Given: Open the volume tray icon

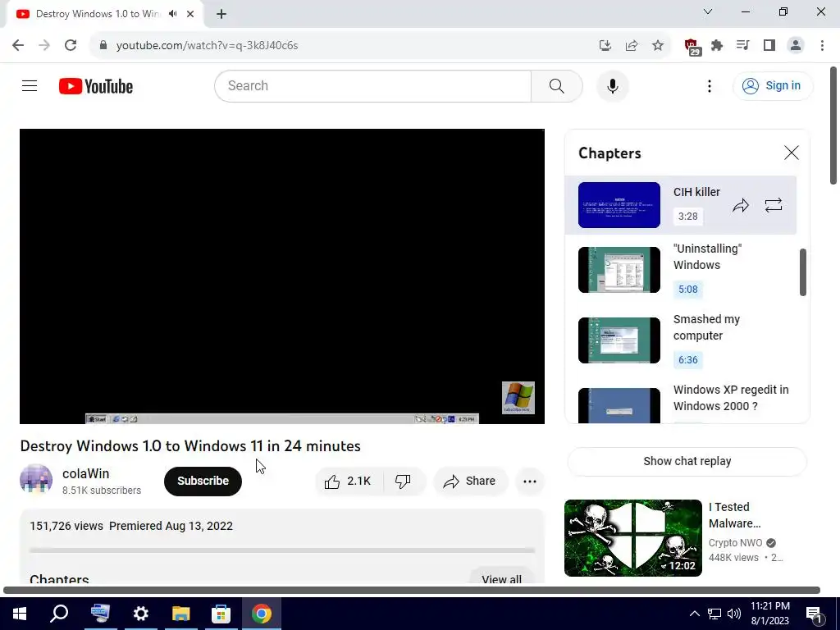Looking at the screenshot, I should click(734, 614).
